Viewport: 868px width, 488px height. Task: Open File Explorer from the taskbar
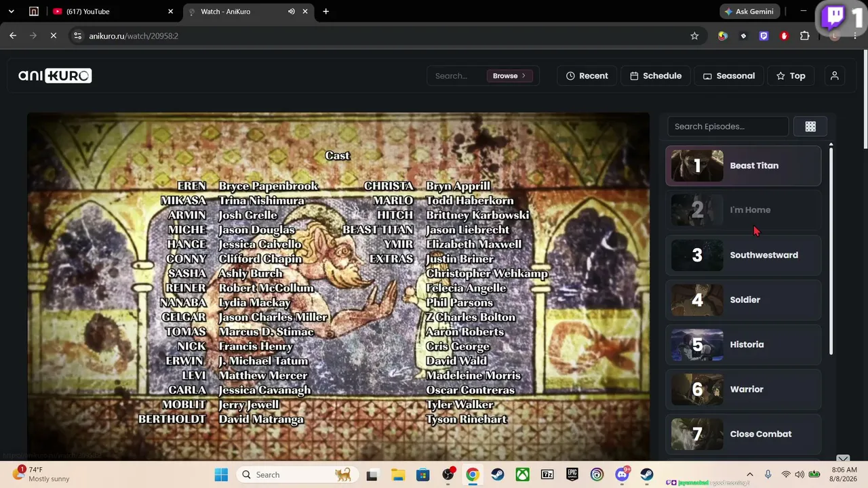tap(398, 475)
